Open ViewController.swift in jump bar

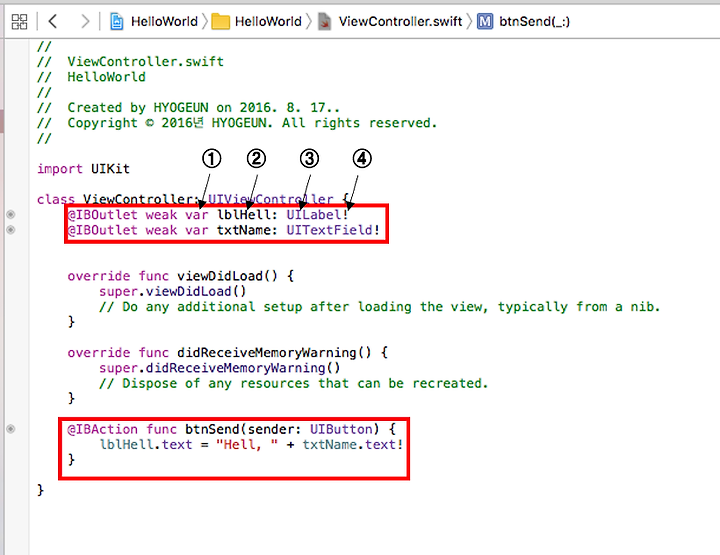point(400,22)
